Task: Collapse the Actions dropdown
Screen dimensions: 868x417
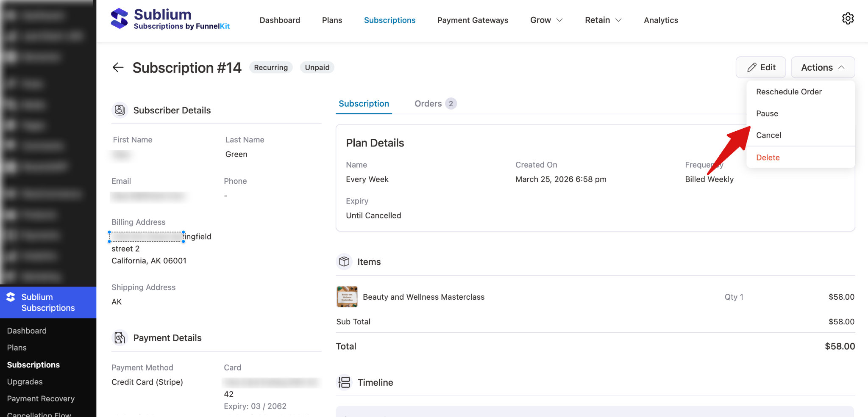Action: tap(822, 67)
